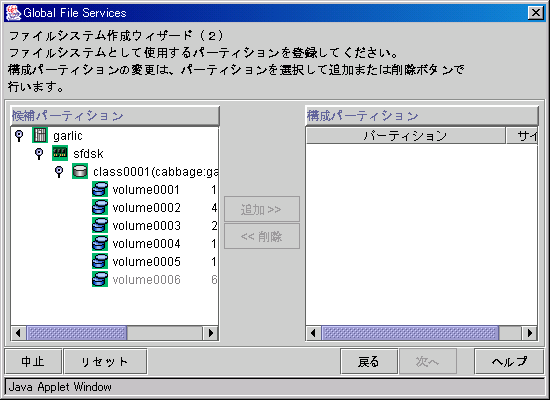550x400 pixels.
Task: Click candidate tree scrollbar right arrow
Action: click(x=210, y=333)
